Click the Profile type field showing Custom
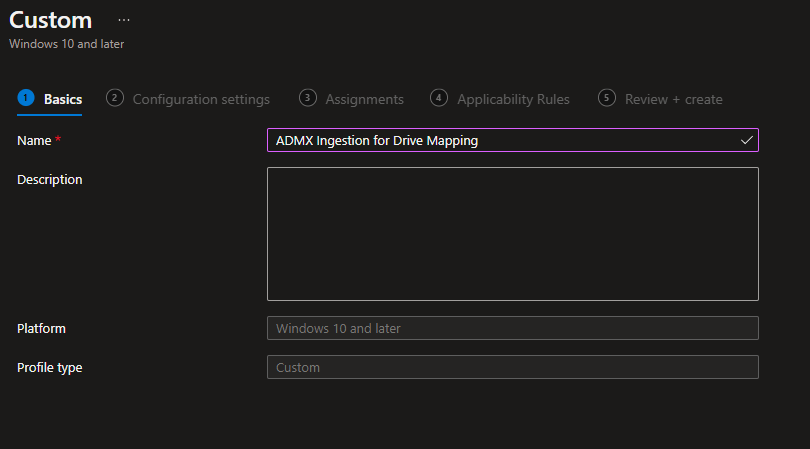810x449 pixels. tap(512, 367)
